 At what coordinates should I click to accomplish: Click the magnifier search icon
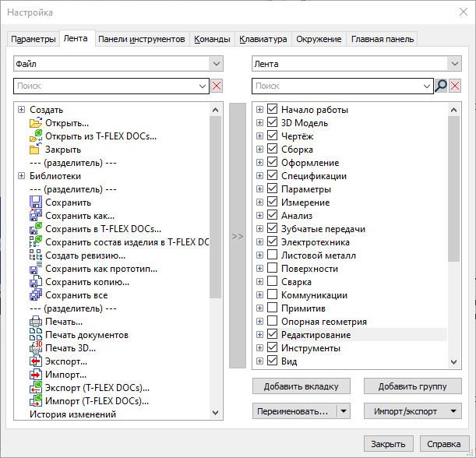(441, 86)
